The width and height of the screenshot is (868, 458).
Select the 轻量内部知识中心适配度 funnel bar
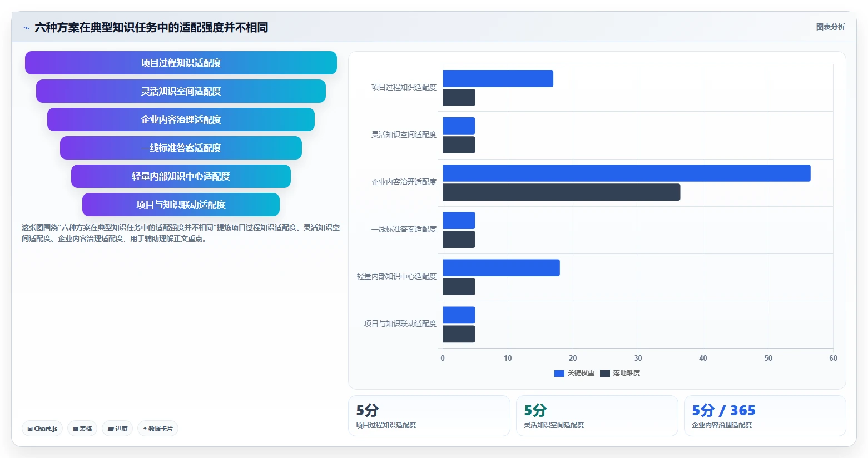pyautogui.click(x=181, y=176)
